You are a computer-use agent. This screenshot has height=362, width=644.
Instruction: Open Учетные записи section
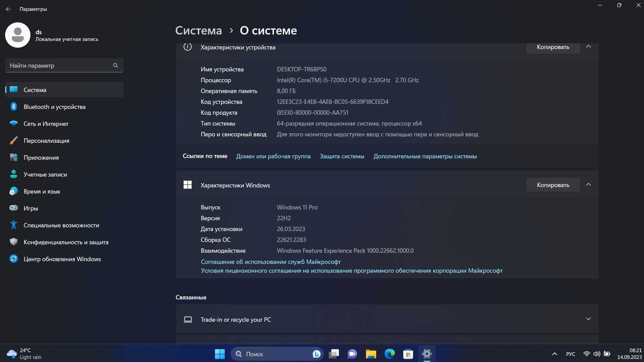[64, 174]
